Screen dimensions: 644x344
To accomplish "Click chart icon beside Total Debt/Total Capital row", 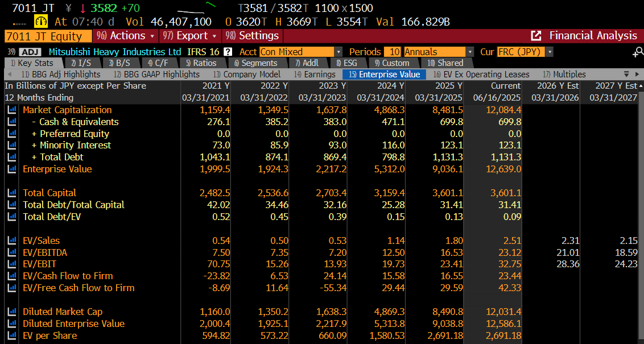I will 12,205.
